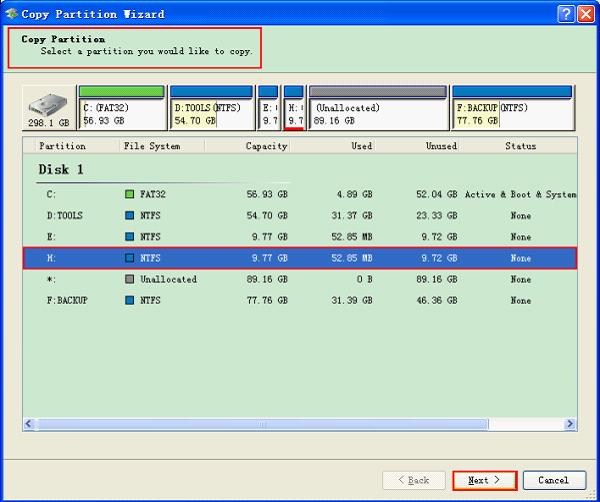Image resolution: width=600 pixels, height=502 pixels.
Task: Click the horizontal scrollbar right arrow
Action: click(x=570, y=425)
